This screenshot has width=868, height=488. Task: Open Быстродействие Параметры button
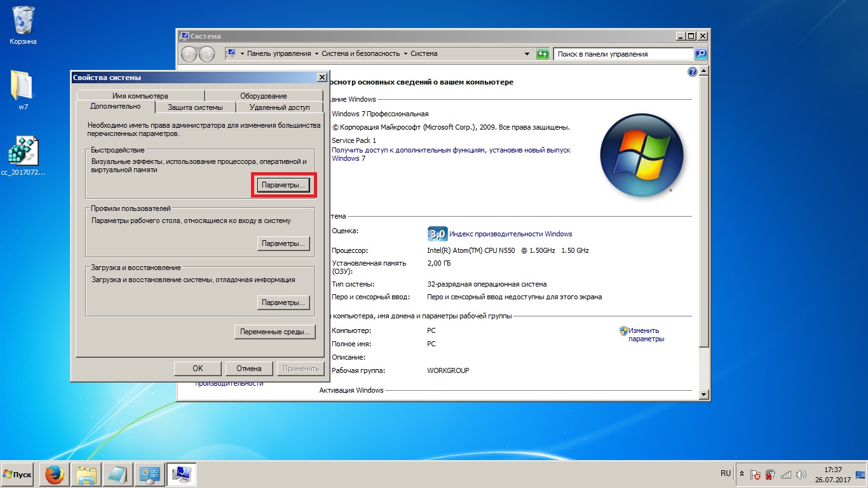click(283, 185)
